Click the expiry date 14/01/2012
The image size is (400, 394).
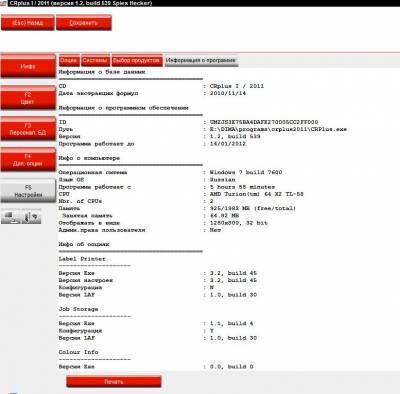[228, 144]
